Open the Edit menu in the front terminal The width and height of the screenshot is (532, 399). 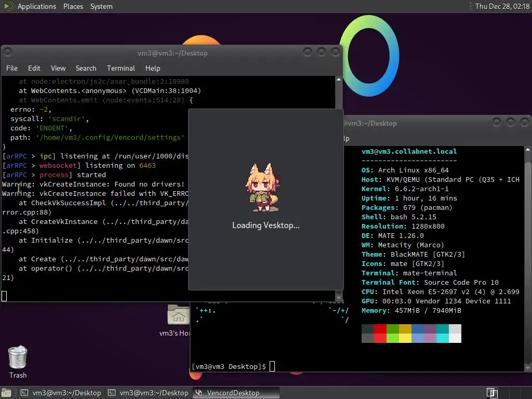[x=34, y=68]
